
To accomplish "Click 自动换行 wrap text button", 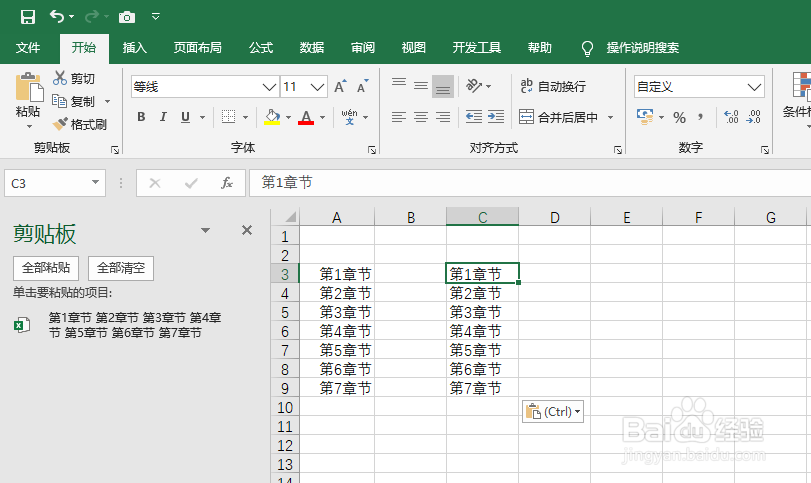I will tap(553, 86).
